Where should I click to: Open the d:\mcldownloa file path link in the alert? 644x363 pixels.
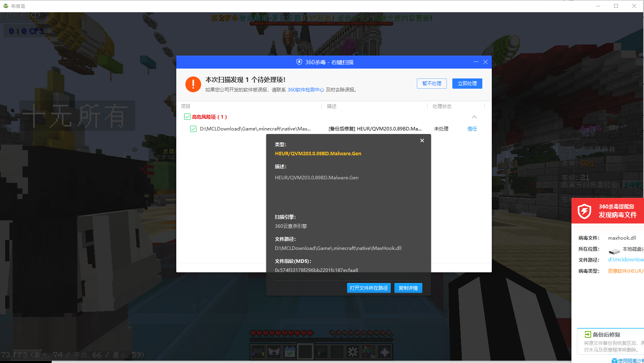626,260
